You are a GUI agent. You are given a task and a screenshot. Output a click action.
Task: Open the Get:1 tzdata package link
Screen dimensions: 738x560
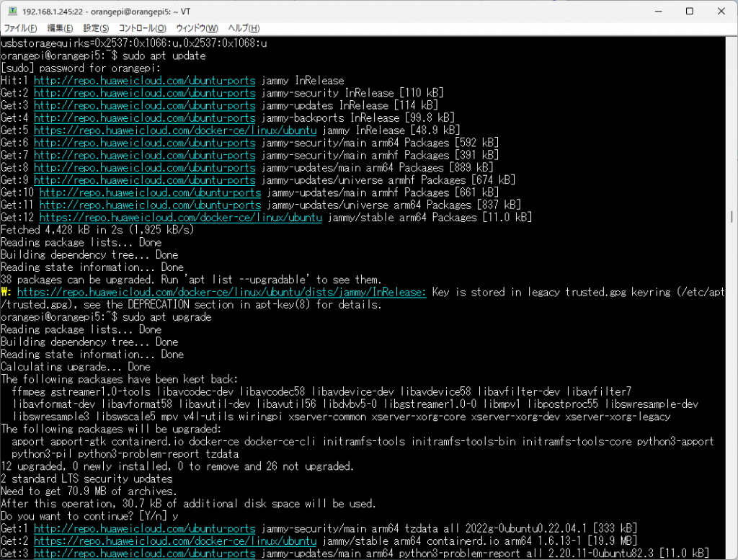point(144,528)
